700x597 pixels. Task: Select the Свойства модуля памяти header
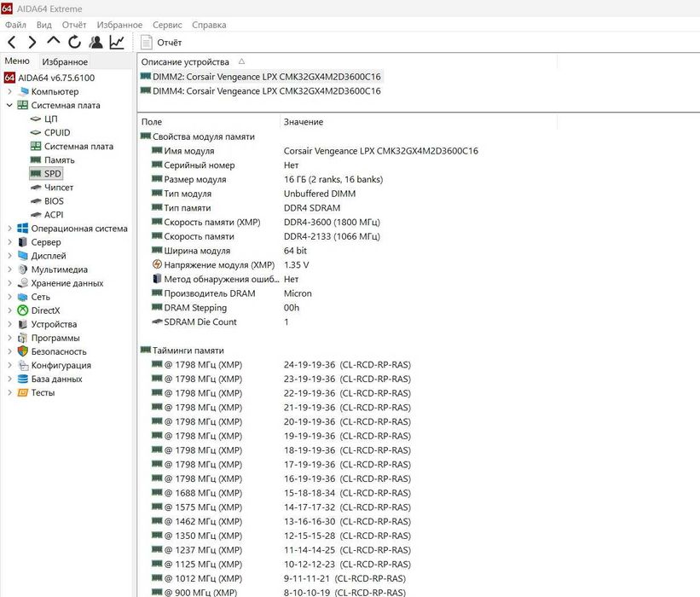click(198, 136)
